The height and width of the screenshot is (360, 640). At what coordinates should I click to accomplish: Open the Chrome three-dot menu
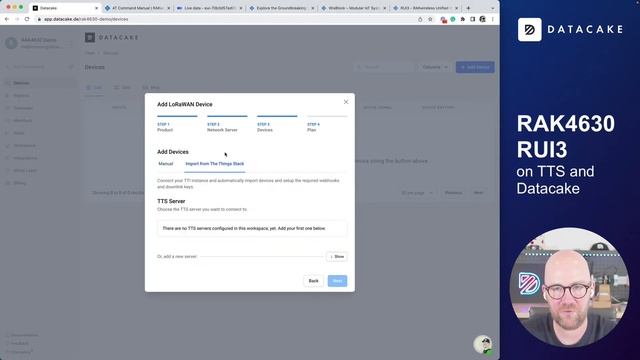[x=493, y=19]
